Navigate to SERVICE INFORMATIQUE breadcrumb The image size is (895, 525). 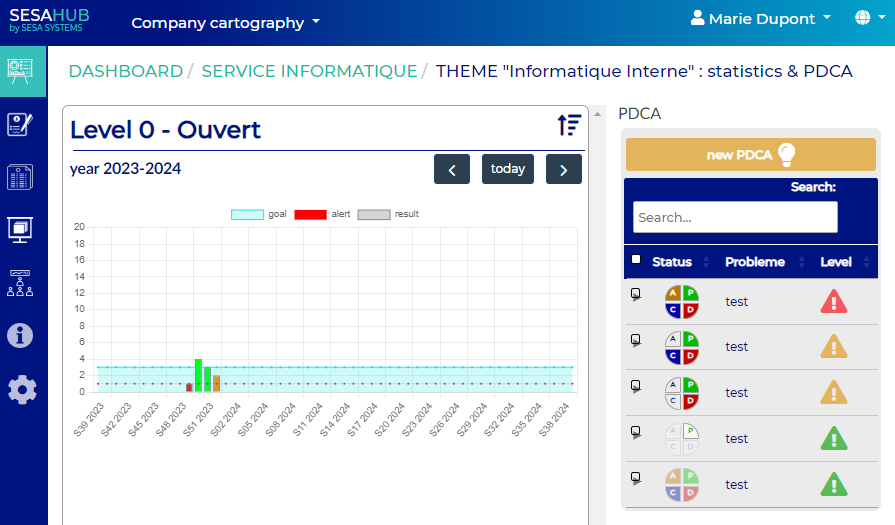click(309, 71)
